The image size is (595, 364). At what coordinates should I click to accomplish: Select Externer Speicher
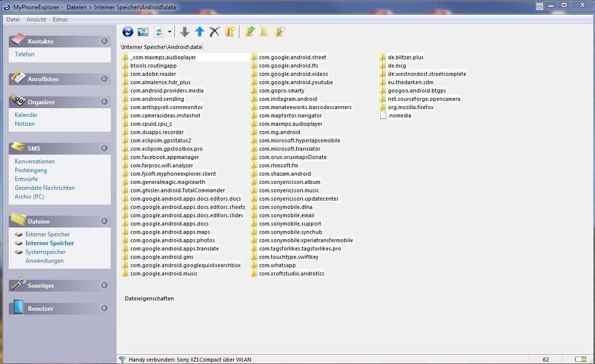48,234
